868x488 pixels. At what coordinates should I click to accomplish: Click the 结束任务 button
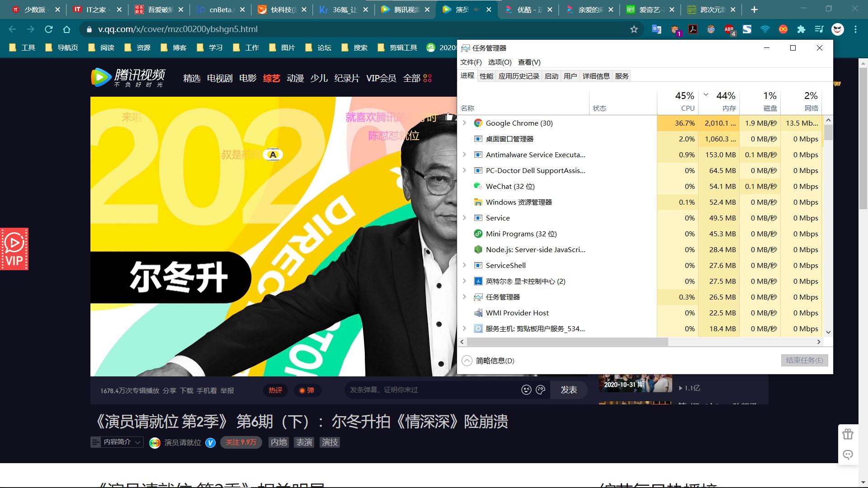pyautogui.click(x=804, y=360)
